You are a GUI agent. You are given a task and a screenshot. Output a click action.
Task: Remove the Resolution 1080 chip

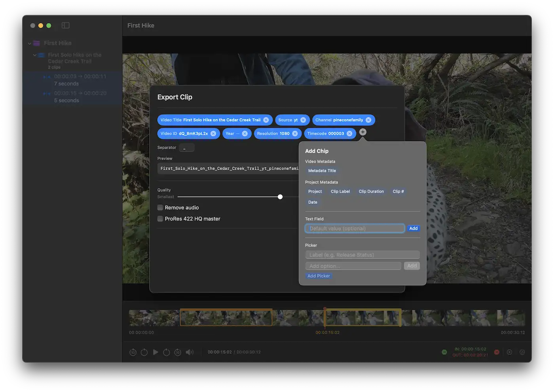295,134
